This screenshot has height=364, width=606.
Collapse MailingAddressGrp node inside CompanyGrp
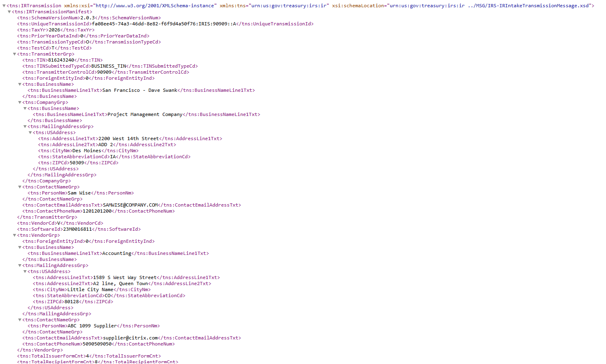25,126
